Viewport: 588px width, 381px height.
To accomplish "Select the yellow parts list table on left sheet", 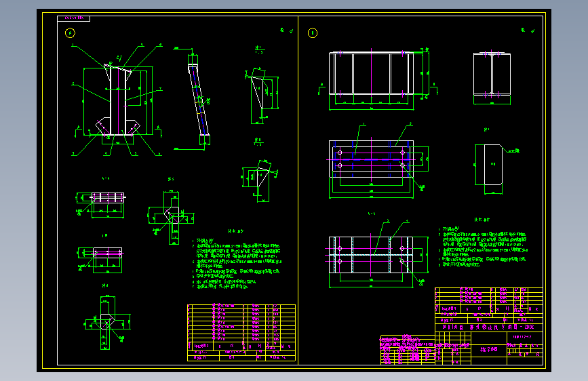I will (241, 333).
